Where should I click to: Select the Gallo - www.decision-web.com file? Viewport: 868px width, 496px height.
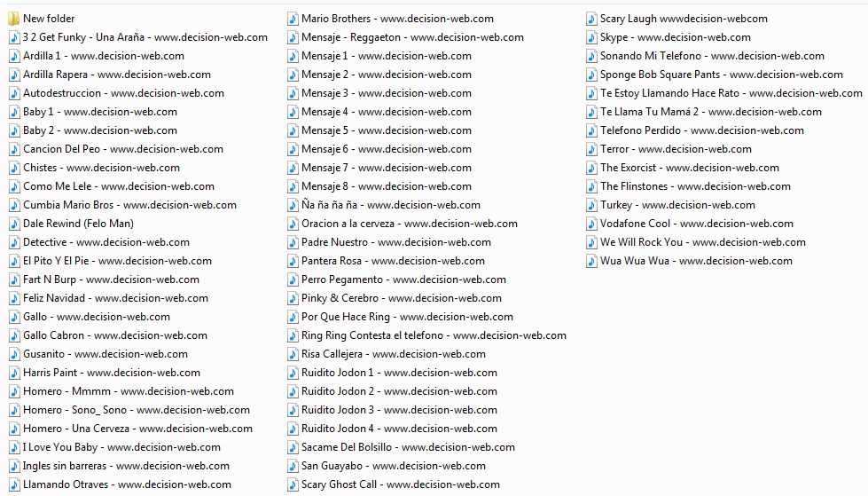(97, 317)
